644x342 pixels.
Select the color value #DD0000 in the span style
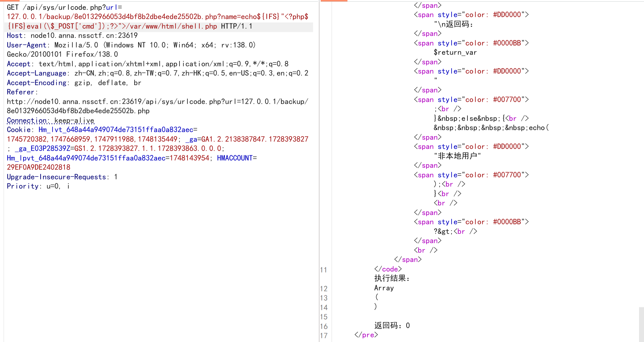507,15
